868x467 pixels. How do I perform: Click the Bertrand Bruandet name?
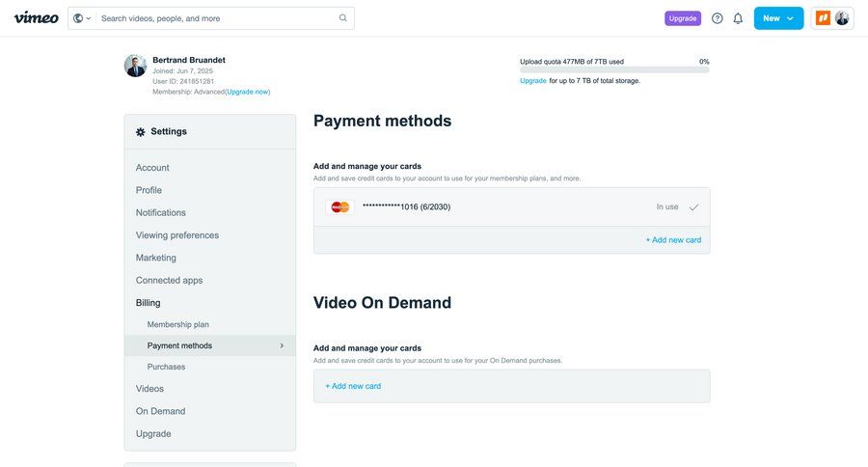pyautogui.click(x=189, y=60)
